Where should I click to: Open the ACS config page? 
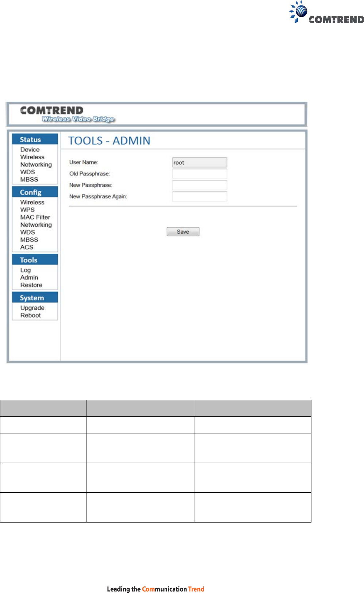pos(27,247)
